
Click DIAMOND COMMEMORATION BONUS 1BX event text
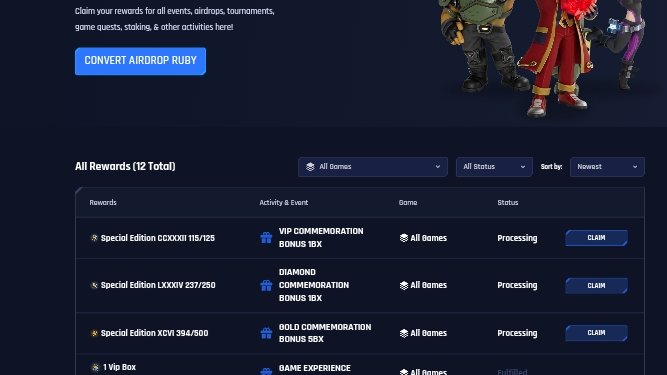click(x=314, y=285)
